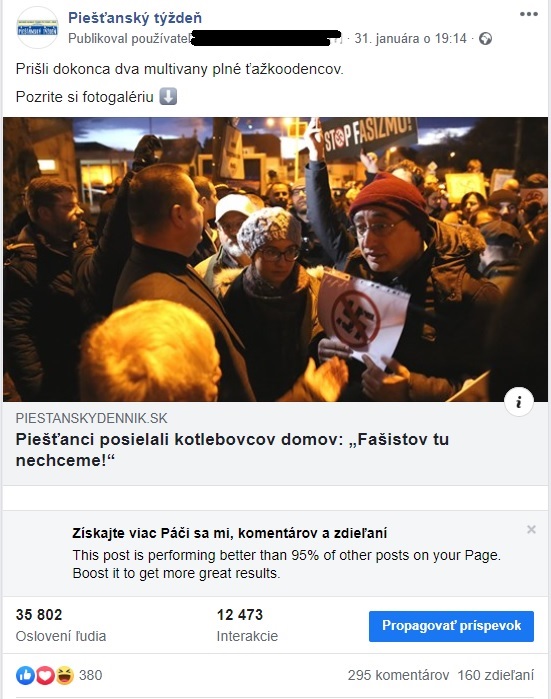
Task: Open the three-dots post options menu
Action: coord(529,14)
